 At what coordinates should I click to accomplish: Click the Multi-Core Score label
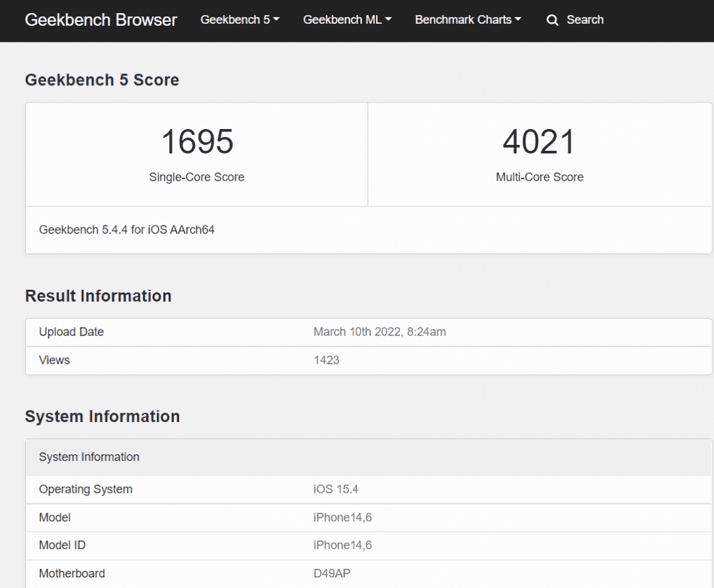(x=539, y=177)
